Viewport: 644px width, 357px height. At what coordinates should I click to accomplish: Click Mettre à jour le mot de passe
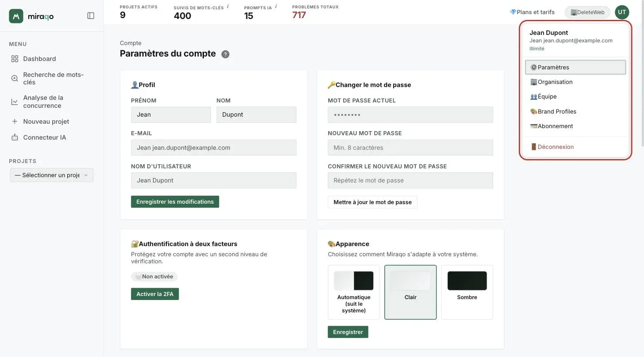[372, 202]
